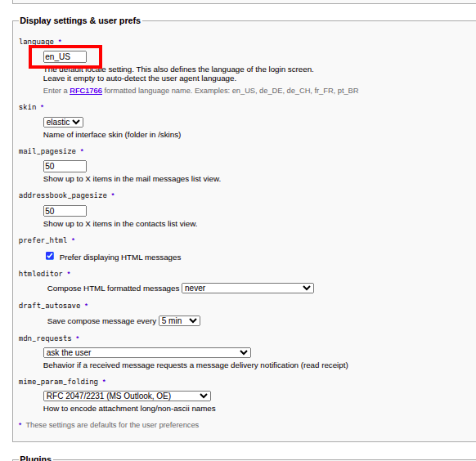
Task: Click the chevron on the draft_autosave select
Action: (193, 321)
